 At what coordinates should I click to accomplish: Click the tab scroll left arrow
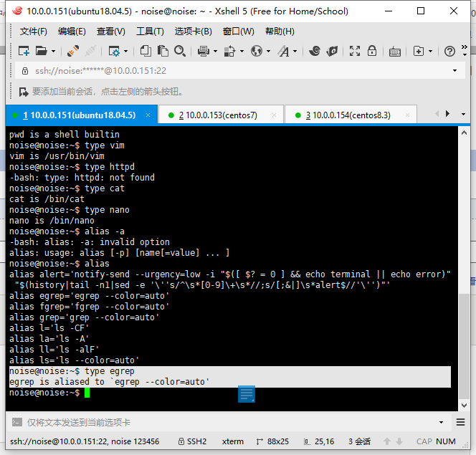[437, 114]
